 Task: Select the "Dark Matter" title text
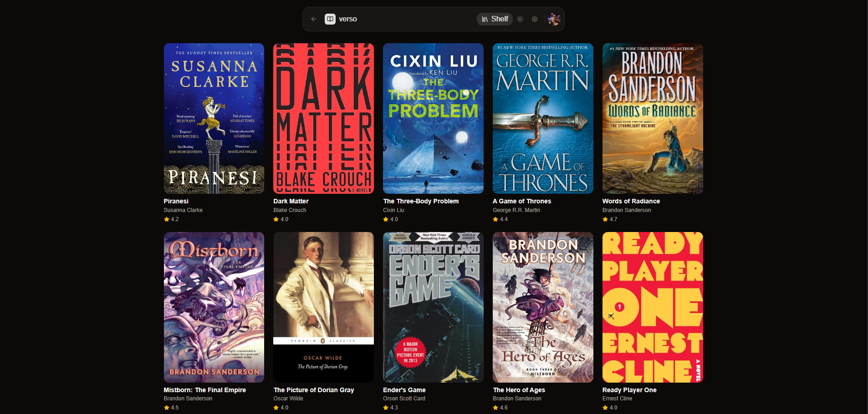(291, 201)
